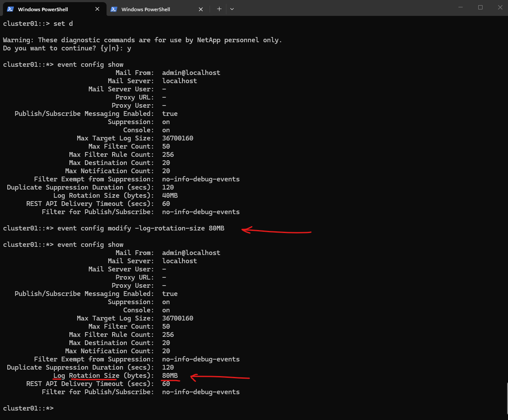Image resolution: width=508 pixels, height=420 pixels.
Task: Click the "event config modify -log-rotation-size 80MB" command
Action: (x=141, y=228)
